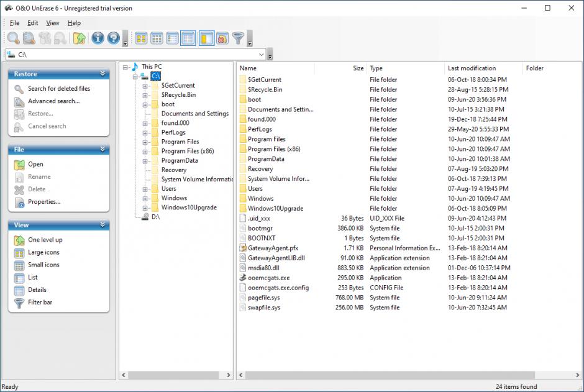Click Open in the File panel
Image resolution: width=584 pixels, height=392 pixels.
35,164
